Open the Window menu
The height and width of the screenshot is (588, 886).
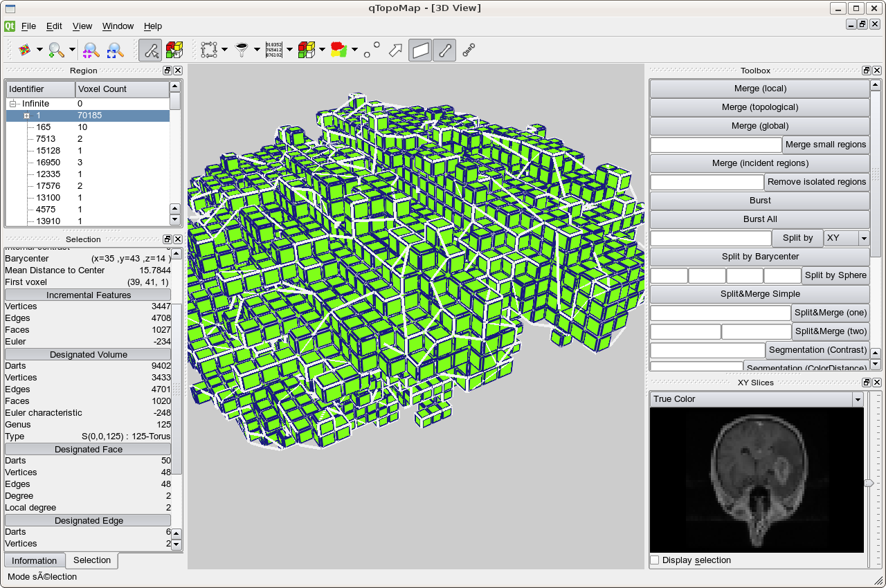click(x=118, y=26)
